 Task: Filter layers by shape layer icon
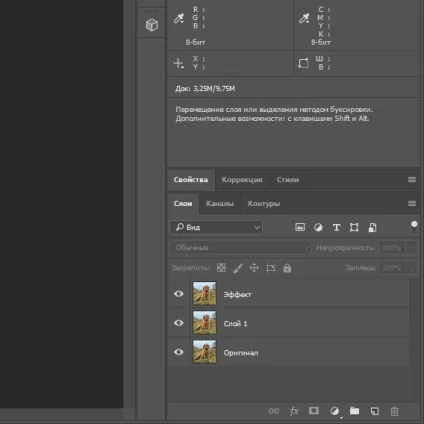pyautogui.click(x=354, y=227)
